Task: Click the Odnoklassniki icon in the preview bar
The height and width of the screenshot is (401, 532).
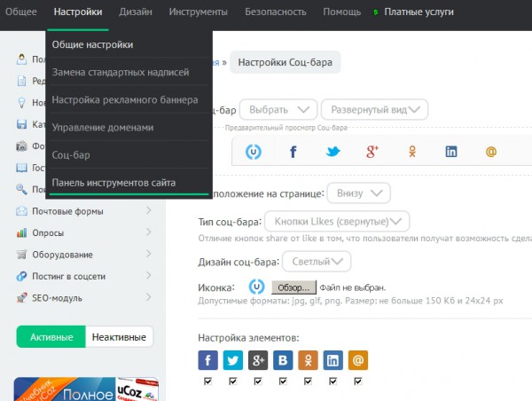Action: (412, 152)
